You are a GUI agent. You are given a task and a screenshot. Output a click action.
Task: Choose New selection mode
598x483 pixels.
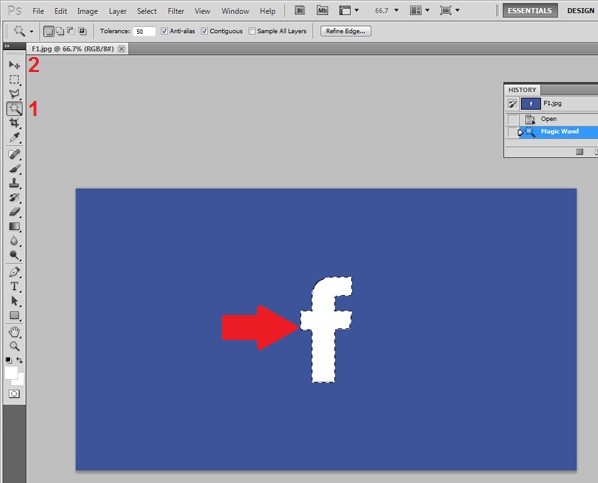[48, 31]
